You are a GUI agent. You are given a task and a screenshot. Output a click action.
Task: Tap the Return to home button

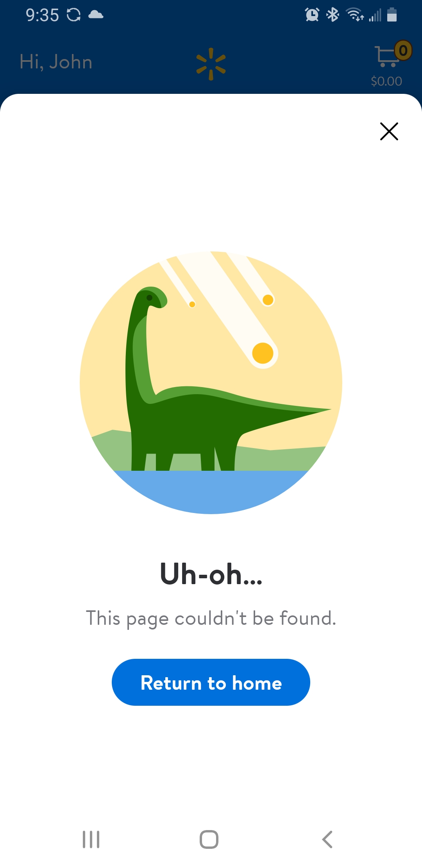tap(211, 682)
